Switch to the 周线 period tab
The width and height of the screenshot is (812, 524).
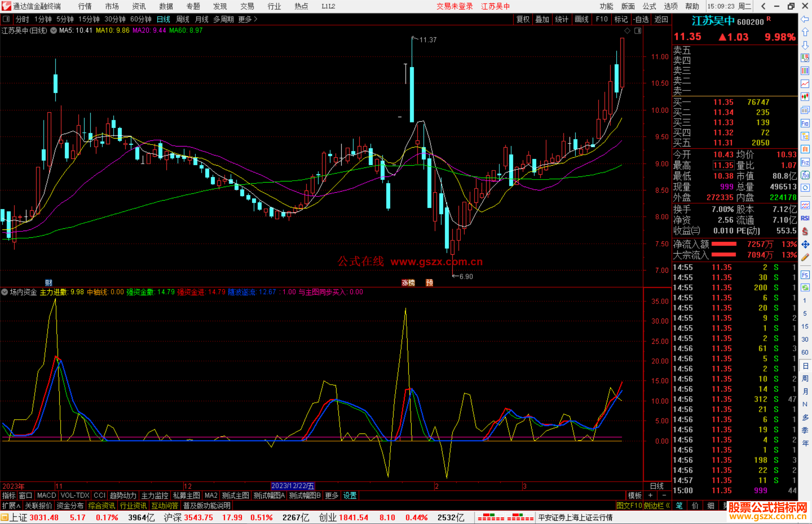pos(182,19)
